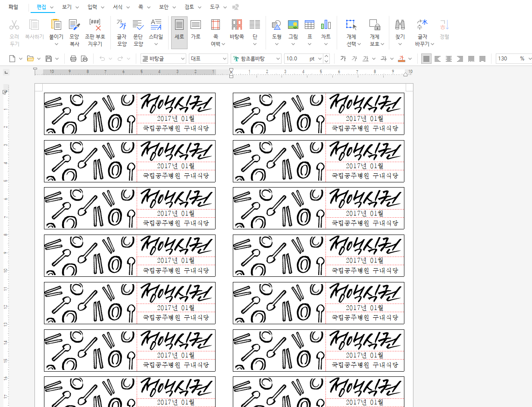
Task: Switch to the 도구 tools tab
Action: point(215,7)
